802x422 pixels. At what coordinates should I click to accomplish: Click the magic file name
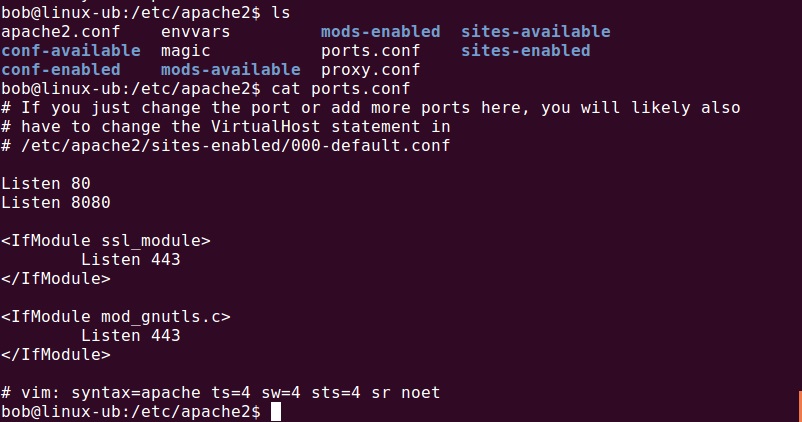tap(186, 51)
